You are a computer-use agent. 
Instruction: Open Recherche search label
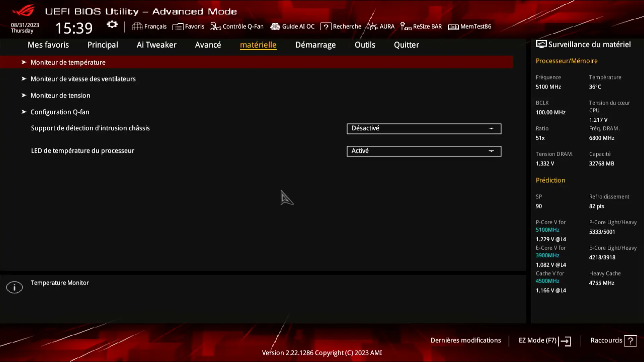tap(347, 26)
